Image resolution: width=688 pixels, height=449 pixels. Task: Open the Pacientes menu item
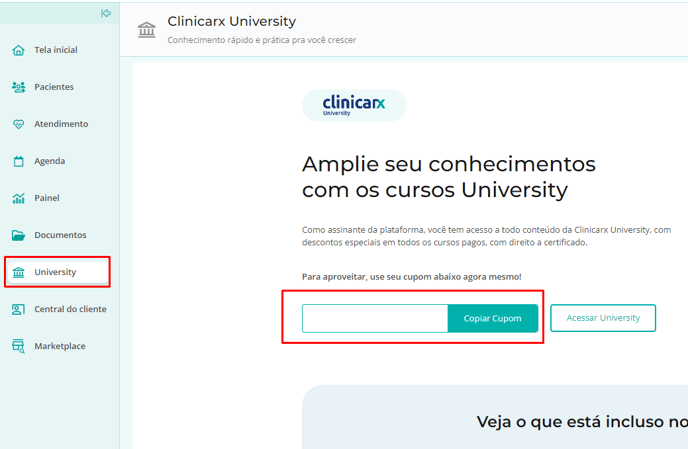pos(54,87)
